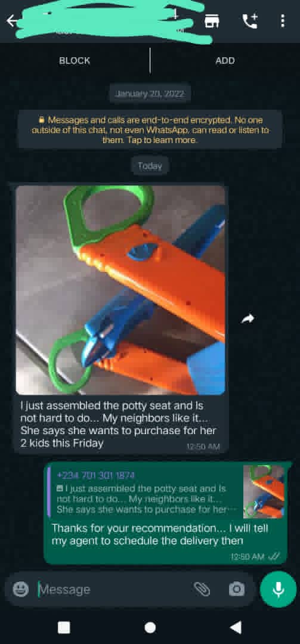The image size is (300, 644).
Task: Focus the Message input field
Action: click(113, 589)
